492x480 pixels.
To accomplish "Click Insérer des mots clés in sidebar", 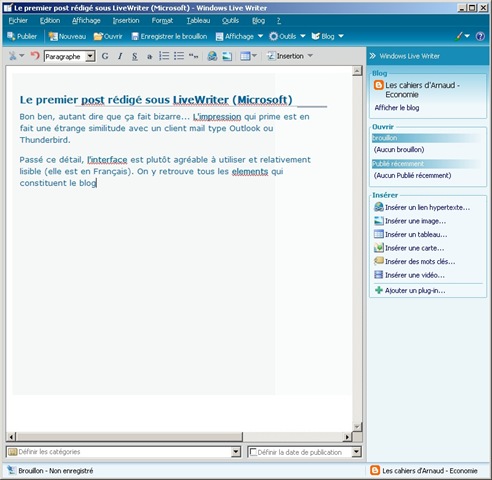I will 415,261.
